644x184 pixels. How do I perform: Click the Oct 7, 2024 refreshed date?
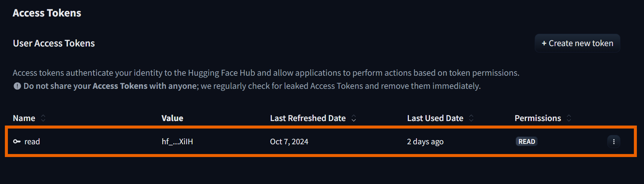289,142
